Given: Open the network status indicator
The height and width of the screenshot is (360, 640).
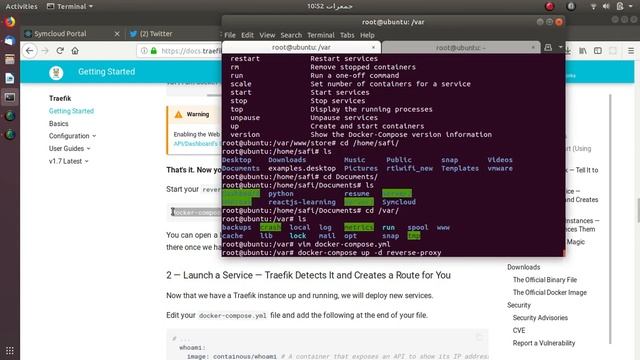Looking at the screenshot, I should [x=593, y=6].
